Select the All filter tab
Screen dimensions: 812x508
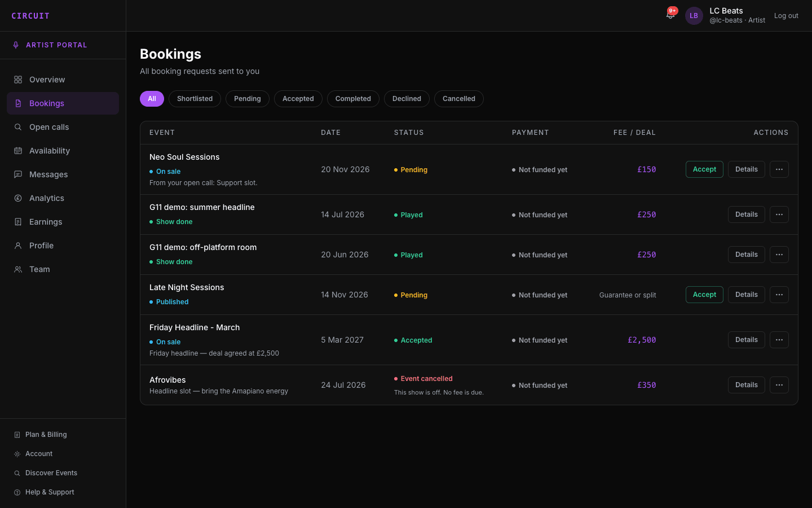152,99
